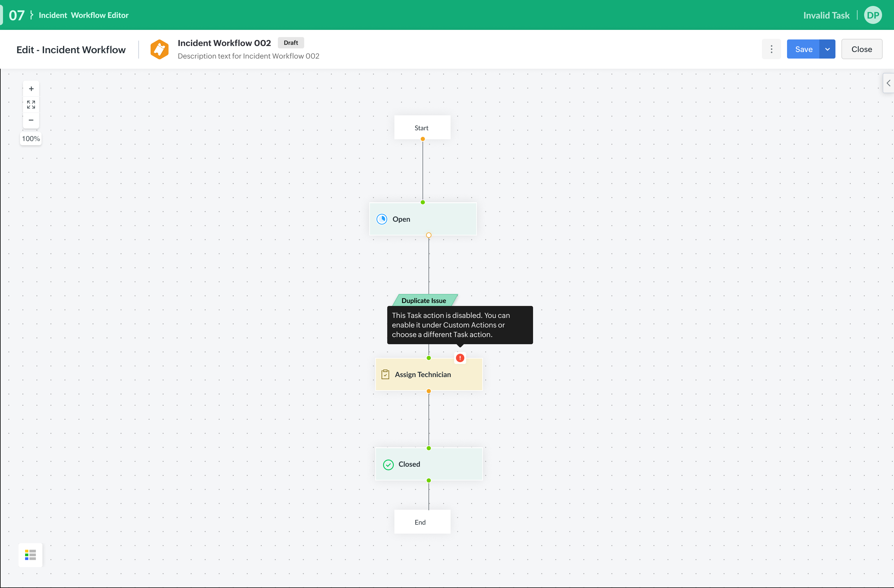Click the Draft status badge
Viewport: 894px width, 588px height.
pyautogui.click(x=291, y=43)
